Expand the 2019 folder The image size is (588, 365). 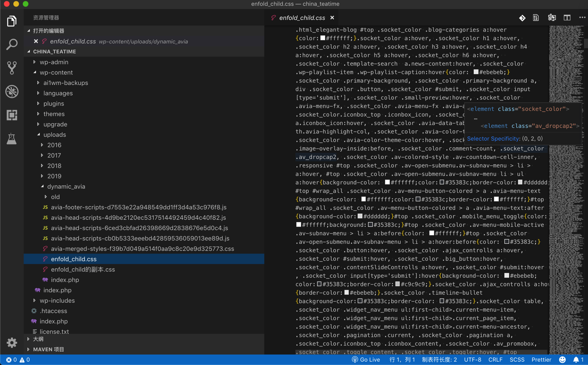click(144, 176)
